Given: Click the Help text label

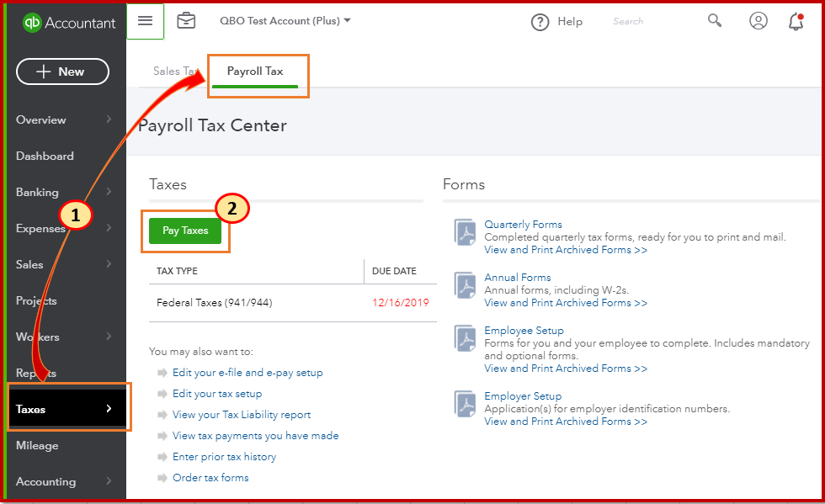Looking at the screenshot, I should [x=570, y=22].
